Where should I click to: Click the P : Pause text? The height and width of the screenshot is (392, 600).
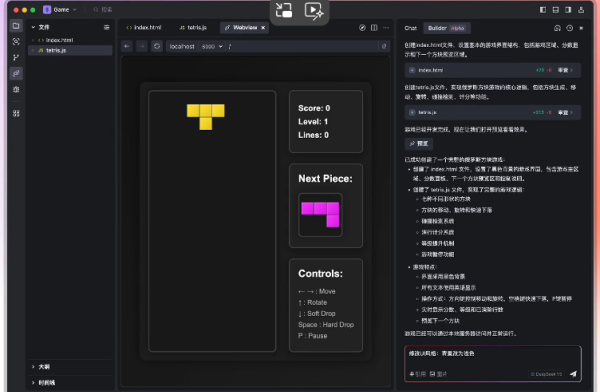pyautogui.click(x=312, y=336)
